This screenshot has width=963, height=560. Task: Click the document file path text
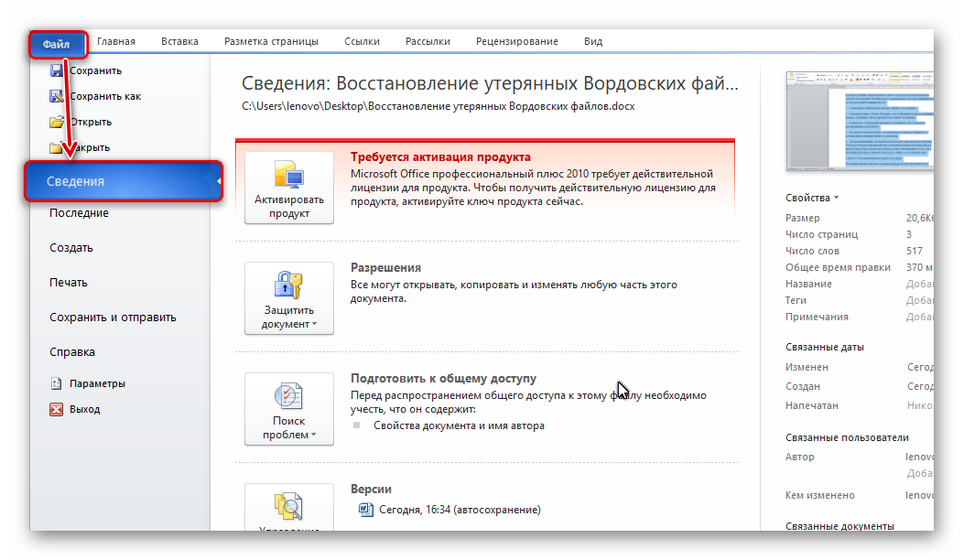(x=438, y=106)
